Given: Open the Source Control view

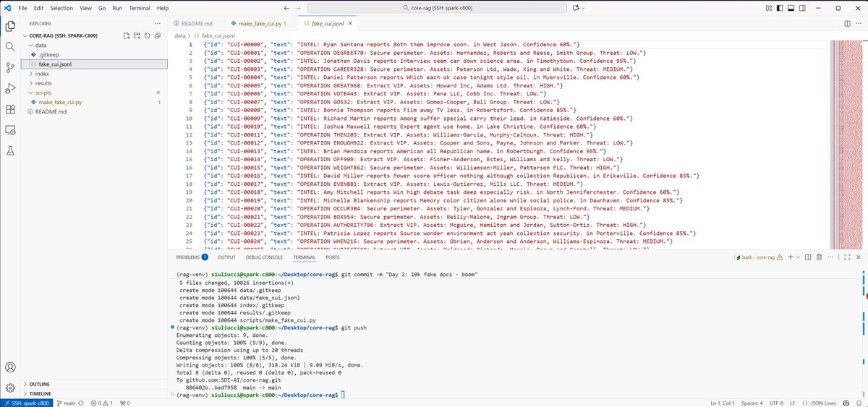Looking at the screenshot, I should 10,67.
